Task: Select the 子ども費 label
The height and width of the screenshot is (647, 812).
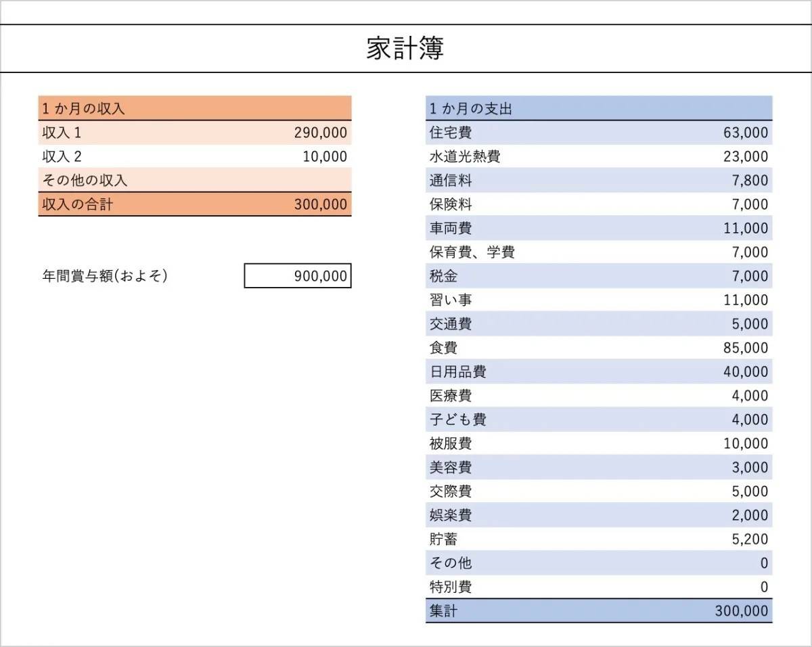Action: (x=458, y=420)
